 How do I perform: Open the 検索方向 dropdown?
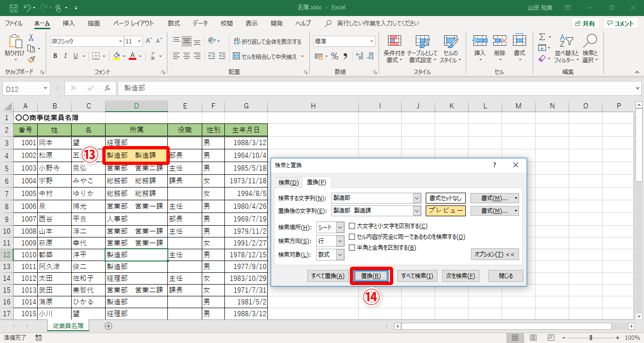(340, 241)
